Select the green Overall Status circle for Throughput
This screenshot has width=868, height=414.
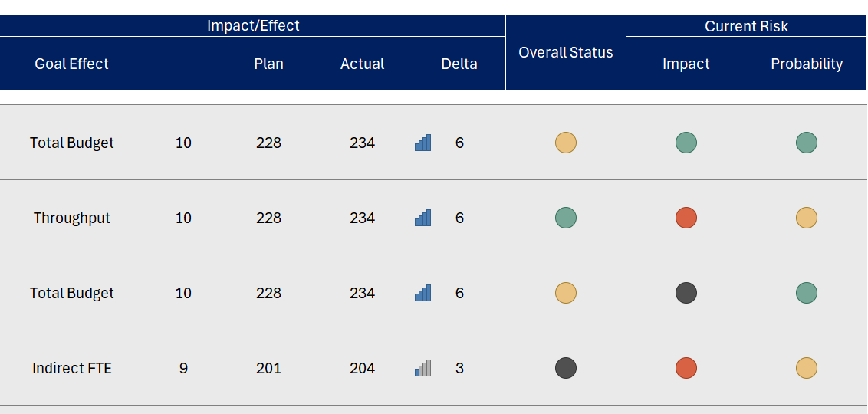pos(566,218)
